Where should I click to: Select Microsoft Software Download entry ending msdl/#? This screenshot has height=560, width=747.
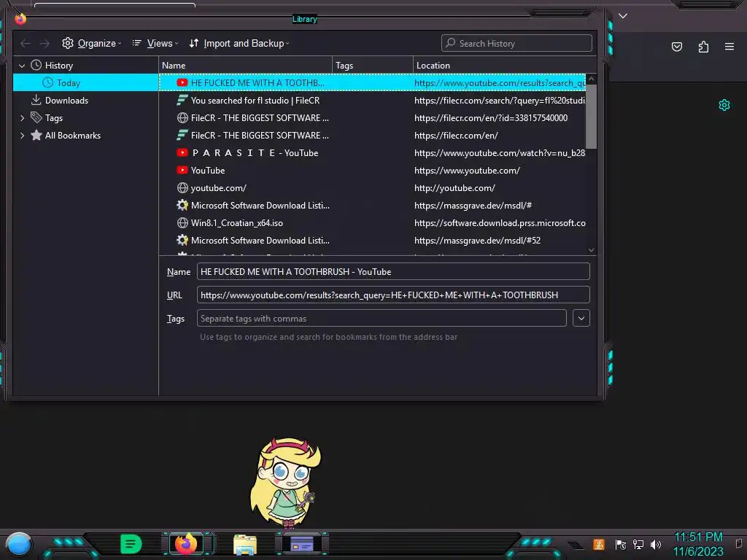(373, 205)
